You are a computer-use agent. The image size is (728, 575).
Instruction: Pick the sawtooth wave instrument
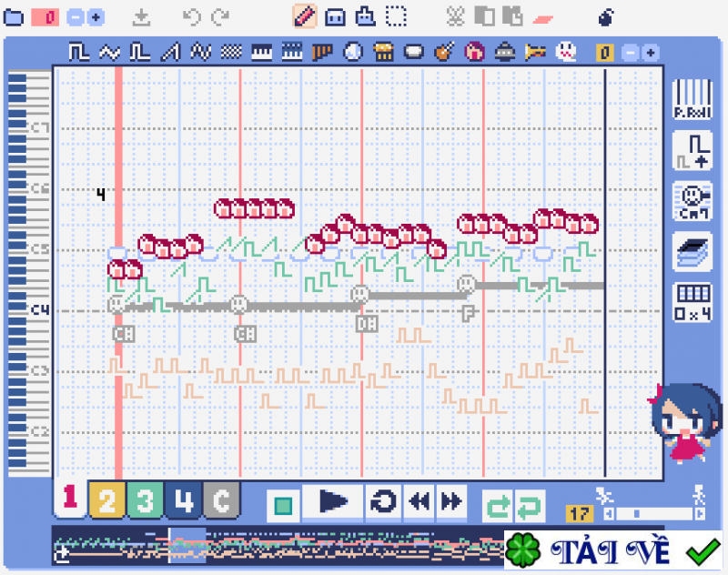pyautogui.click(x=170, y=52)
